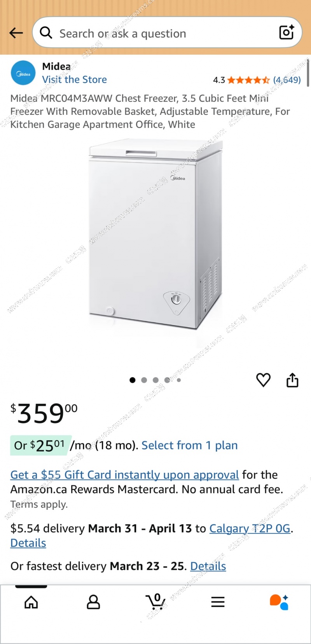
Task: Open the Home tab in bottom bar
Action: point(31,602)
